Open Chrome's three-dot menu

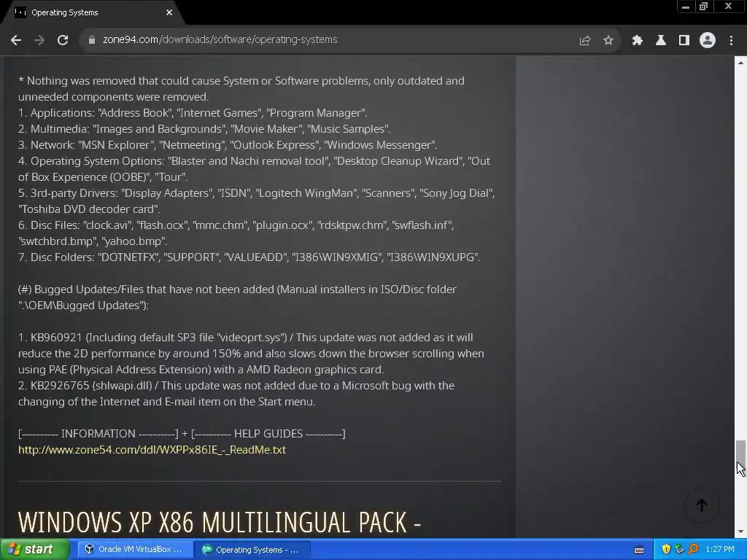(x=731, y=41)
